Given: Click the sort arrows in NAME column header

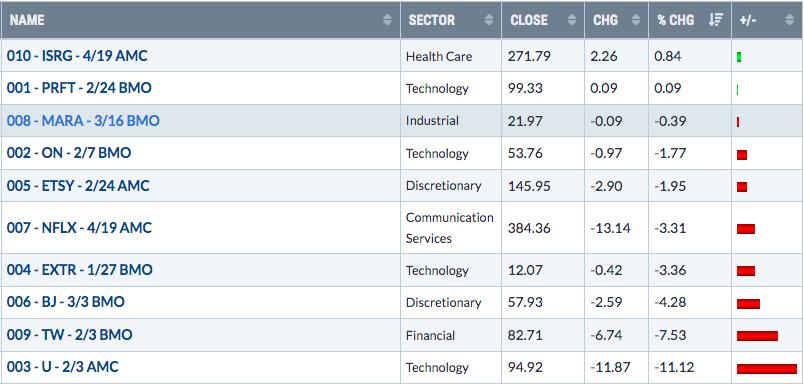Looking at the screenshot, I should click(387, 20).
